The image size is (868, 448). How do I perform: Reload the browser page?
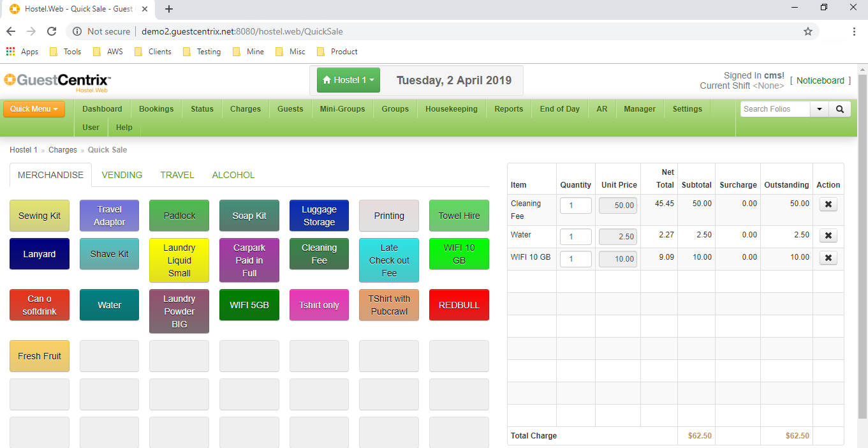(52, 31)
